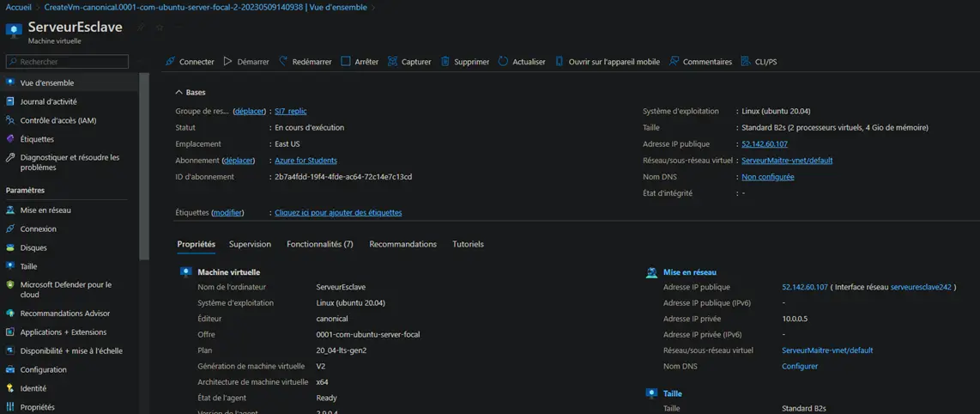Image resolution: width=980 pixels, height=414 pixels.
Task: Click the Diagnostiquer wrench icon
Action: point(10,157)
